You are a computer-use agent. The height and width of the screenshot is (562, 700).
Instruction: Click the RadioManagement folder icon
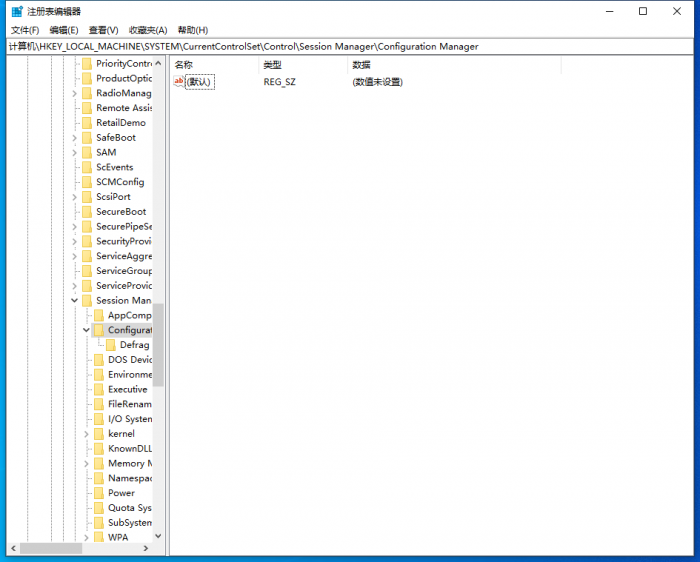[x=87, y=93]
